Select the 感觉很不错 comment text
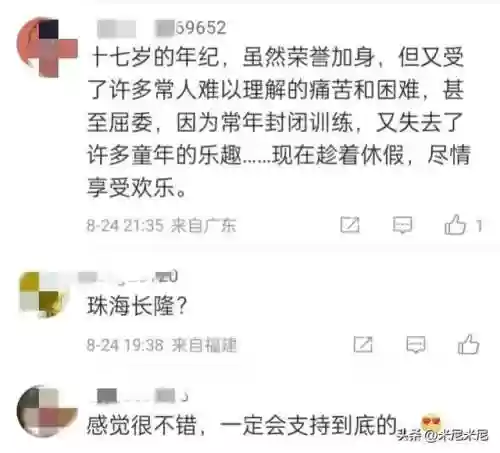This screenshot has width=500, height=453. click(x=242, y=425)
